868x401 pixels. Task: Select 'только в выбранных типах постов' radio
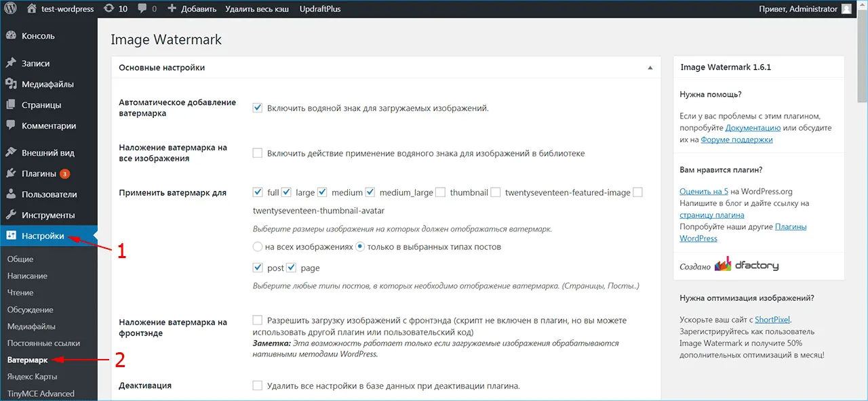click(x=360, y=247)
